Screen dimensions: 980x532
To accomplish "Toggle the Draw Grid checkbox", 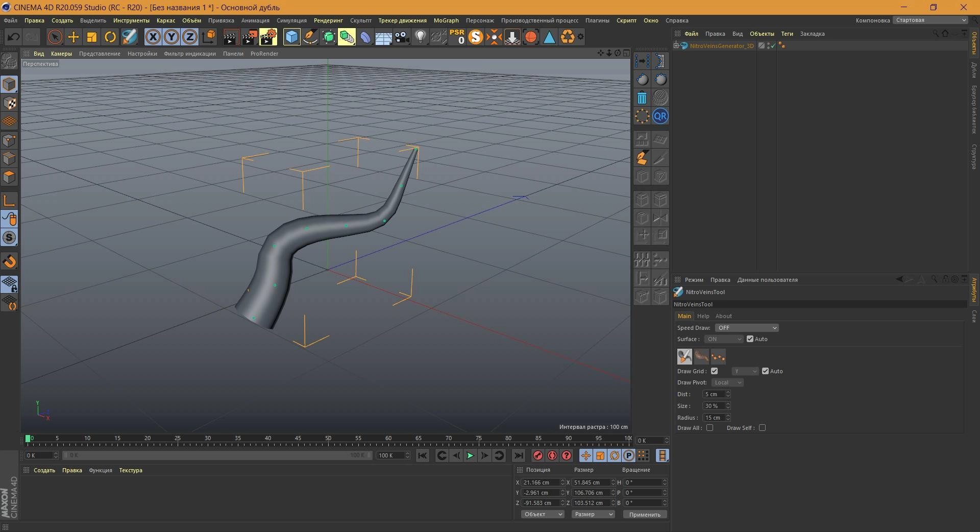I will click(714, 371).
